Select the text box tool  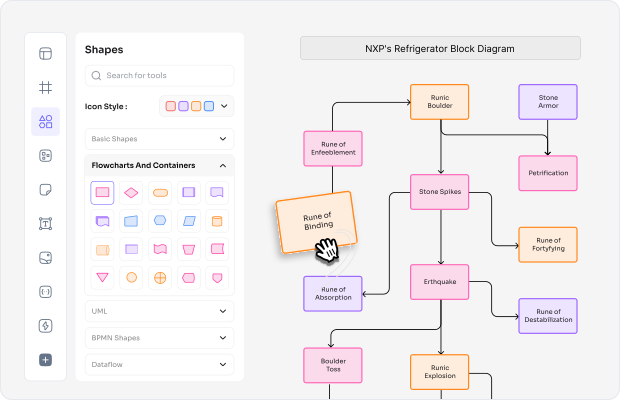click(x=45, y=224)
